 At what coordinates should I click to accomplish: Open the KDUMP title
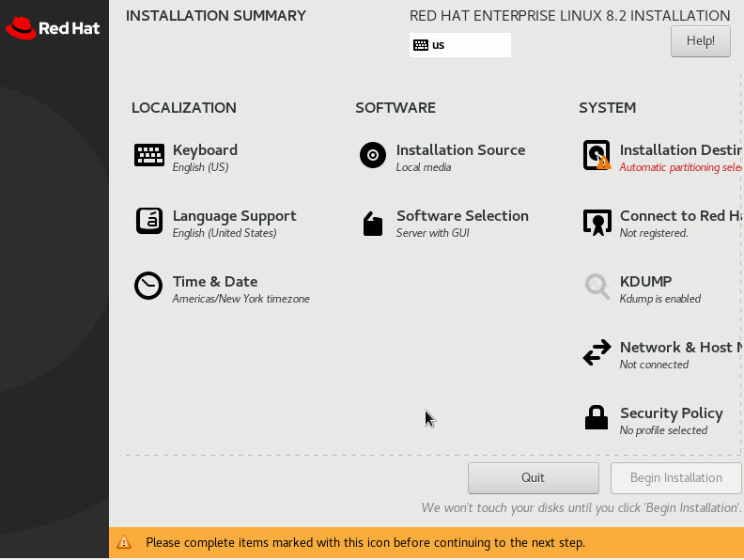[x=645, y=282]
